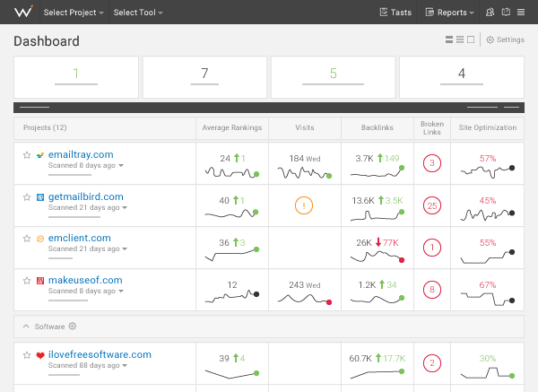Click broken links badge 1 for emclient.com
The image size is (538, 392).
coord(432,248)
